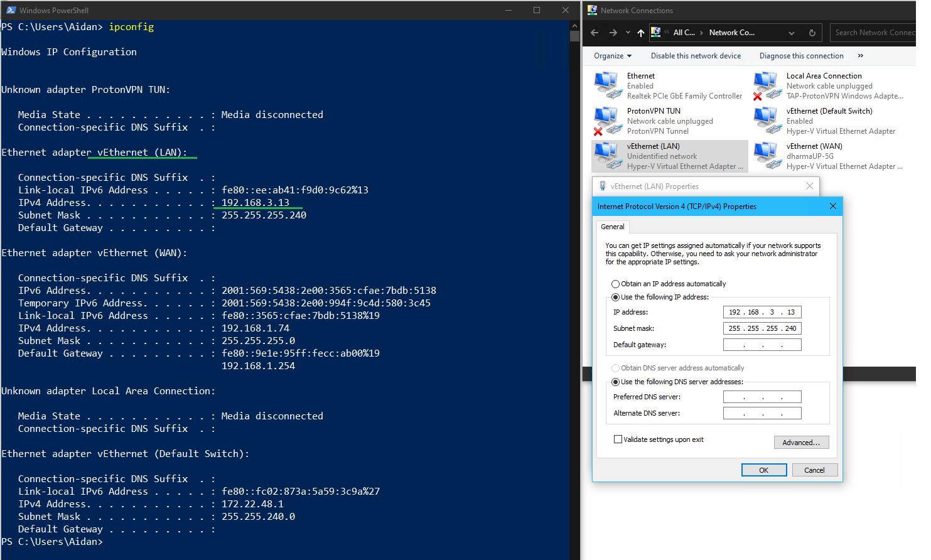
Task: Click the Control Panel icon in address bar
Action: (655, 32)
